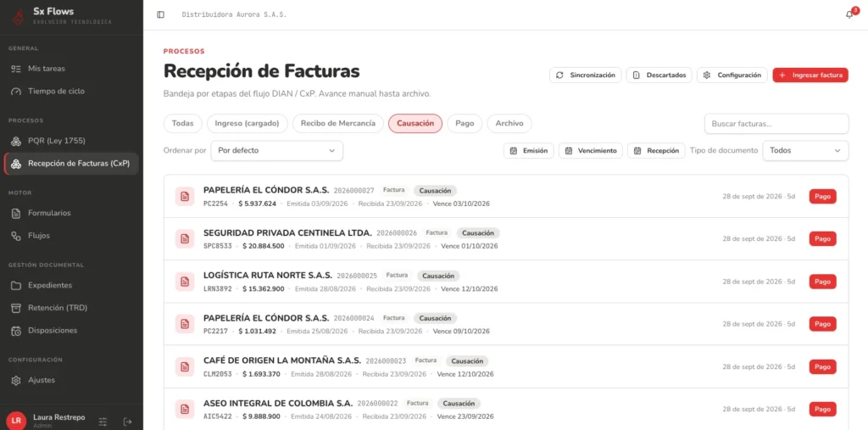Click Causación badge on invoice 2026000025
868x430 pixels.
(438, 276)
